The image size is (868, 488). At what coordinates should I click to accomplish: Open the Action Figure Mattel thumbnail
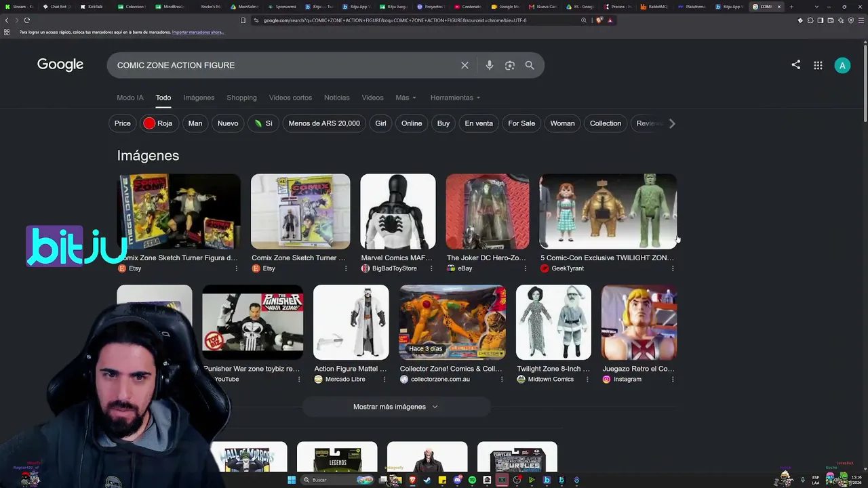click(x=351, y=323)
